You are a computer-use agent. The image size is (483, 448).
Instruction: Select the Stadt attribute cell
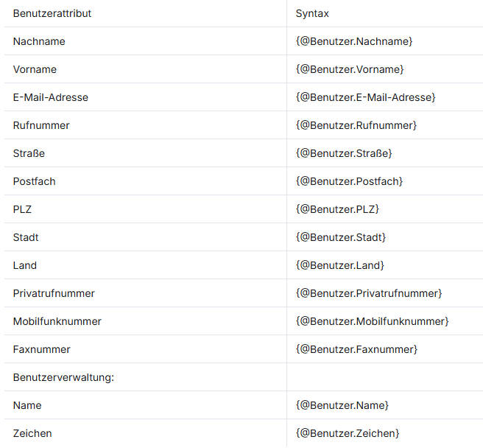pos(26,237)
